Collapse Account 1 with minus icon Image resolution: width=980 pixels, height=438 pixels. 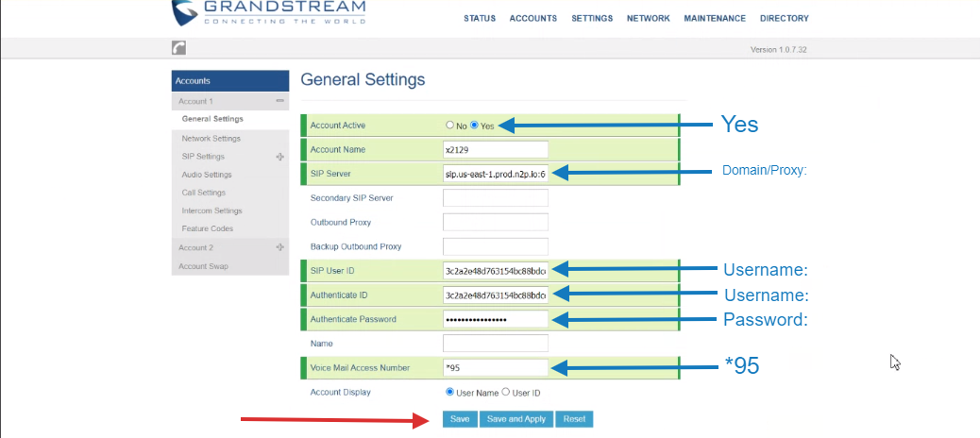point(279,101)
